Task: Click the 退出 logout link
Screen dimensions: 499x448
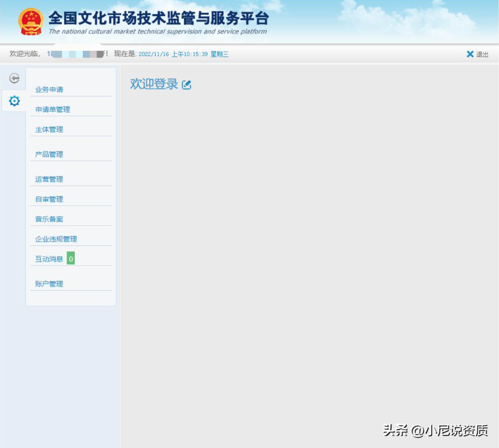Action: click(x=482, y=54)
